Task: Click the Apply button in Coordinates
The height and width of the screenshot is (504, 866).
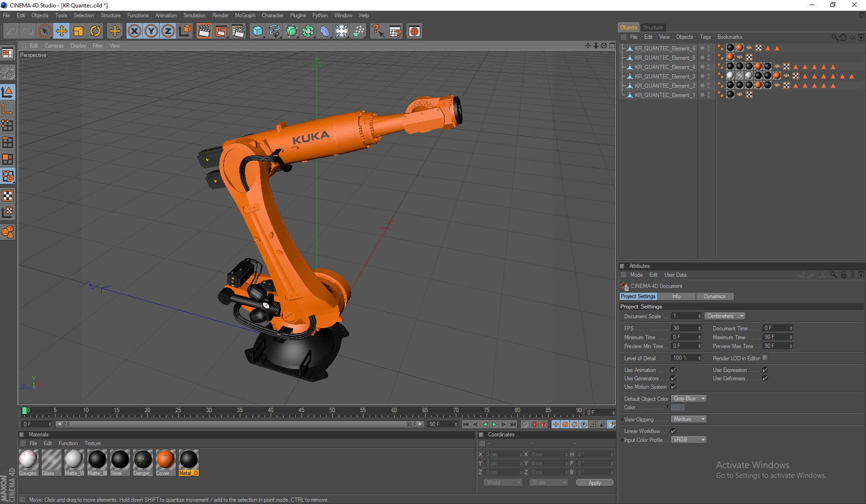Action: (594, 483)
